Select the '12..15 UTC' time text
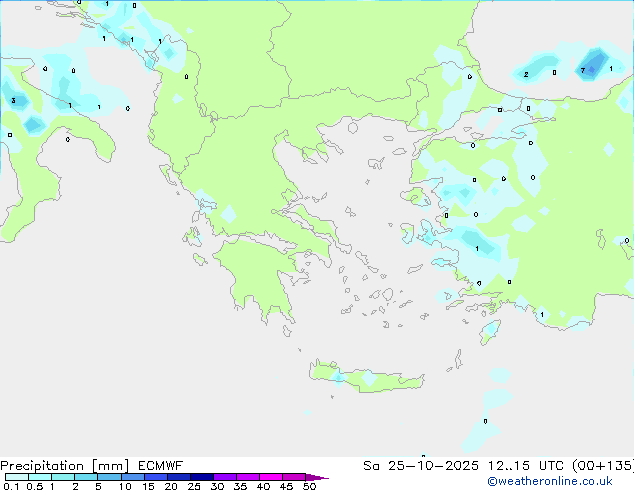Viewport: 634px width, 490px height. (x=525, y=466)
